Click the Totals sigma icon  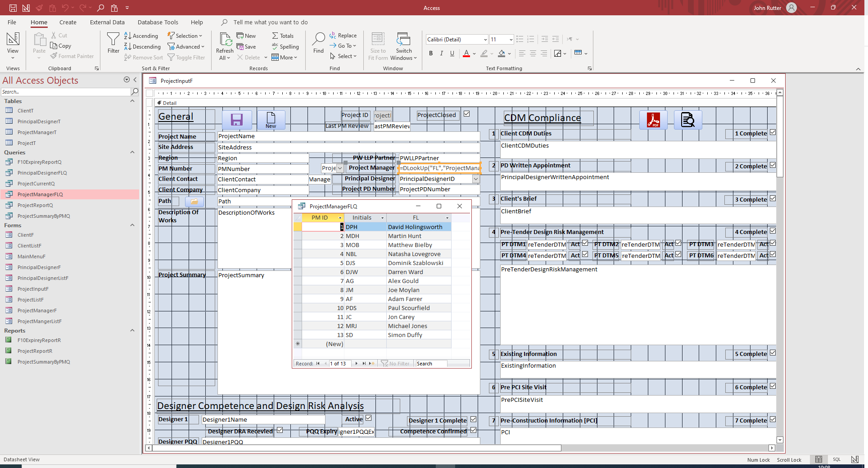point(283,36)
